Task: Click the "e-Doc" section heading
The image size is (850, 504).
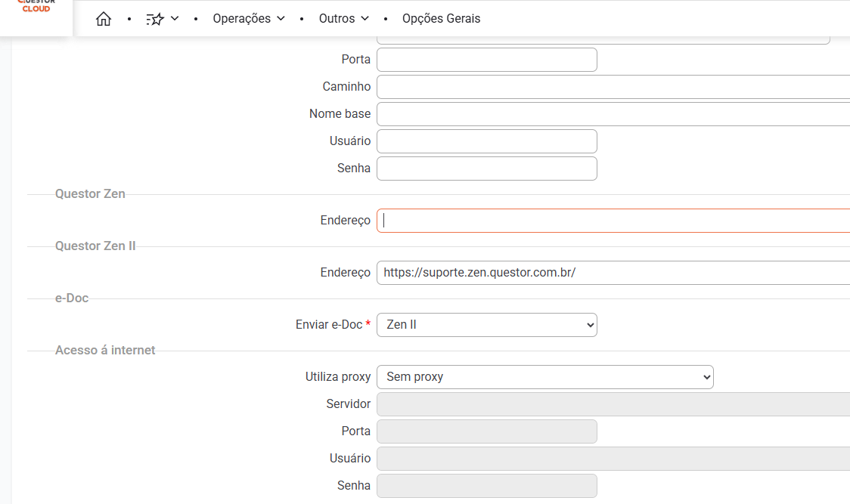Action: (72, 298)
